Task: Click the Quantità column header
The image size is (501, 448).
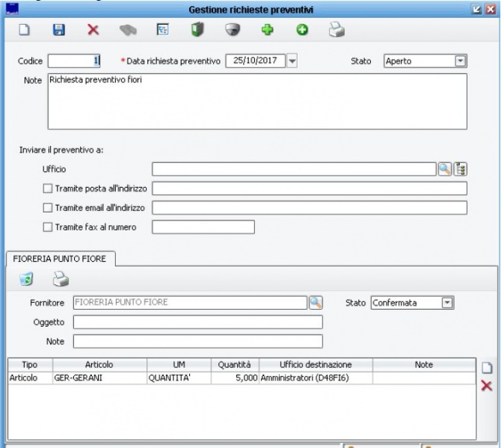Action: pyautogui.click(x=234, y=364)
